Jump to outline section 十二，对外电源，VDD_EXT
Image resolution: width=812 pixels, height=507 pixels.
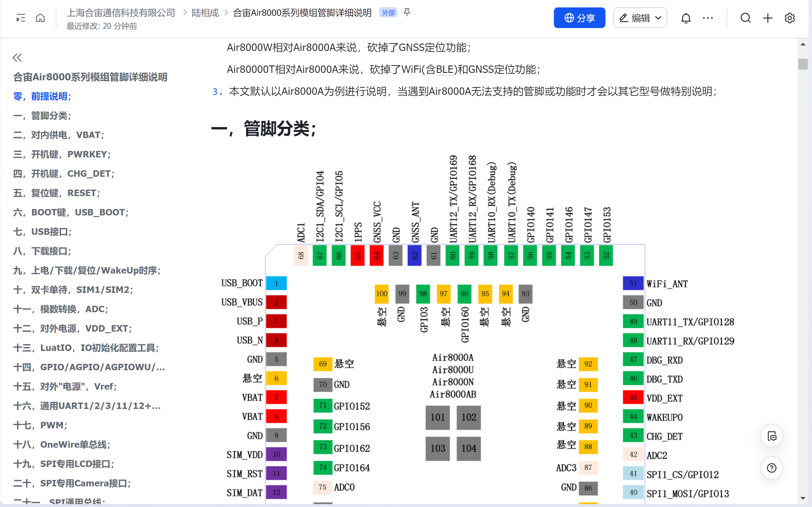coord(73,329)
